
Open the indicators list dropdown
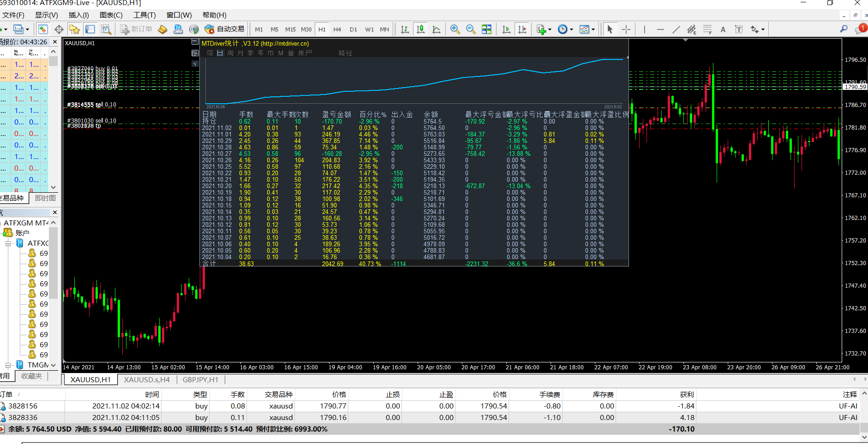click(x=544, y=30)
